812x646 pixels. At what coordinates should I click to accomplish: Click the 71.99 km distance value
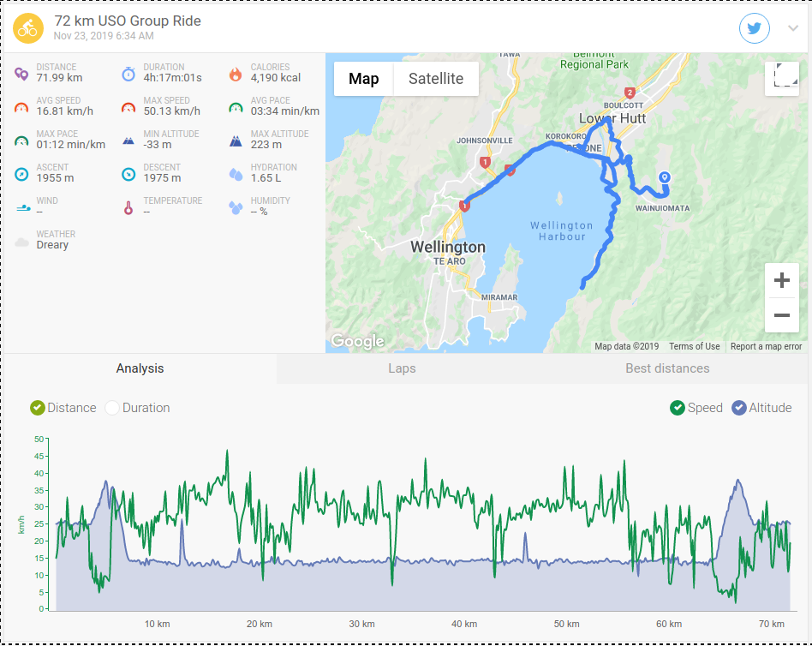coord(59,78)
